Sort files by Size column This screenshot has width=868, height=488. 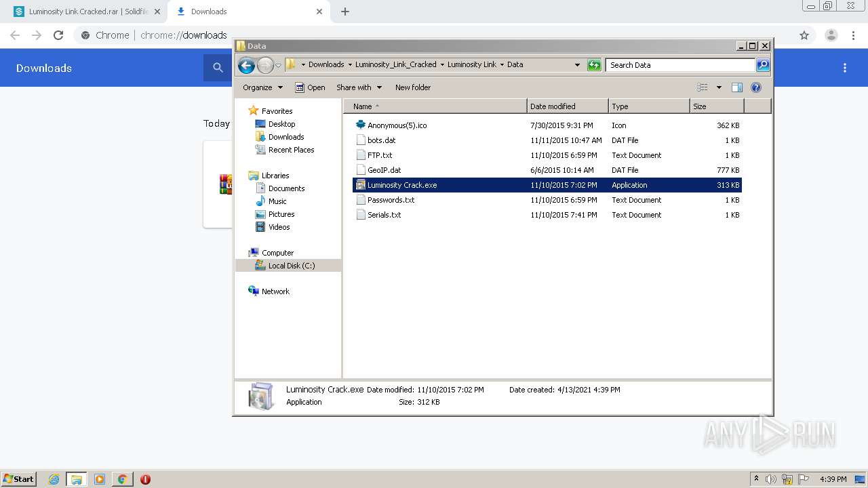coord(717,106)
